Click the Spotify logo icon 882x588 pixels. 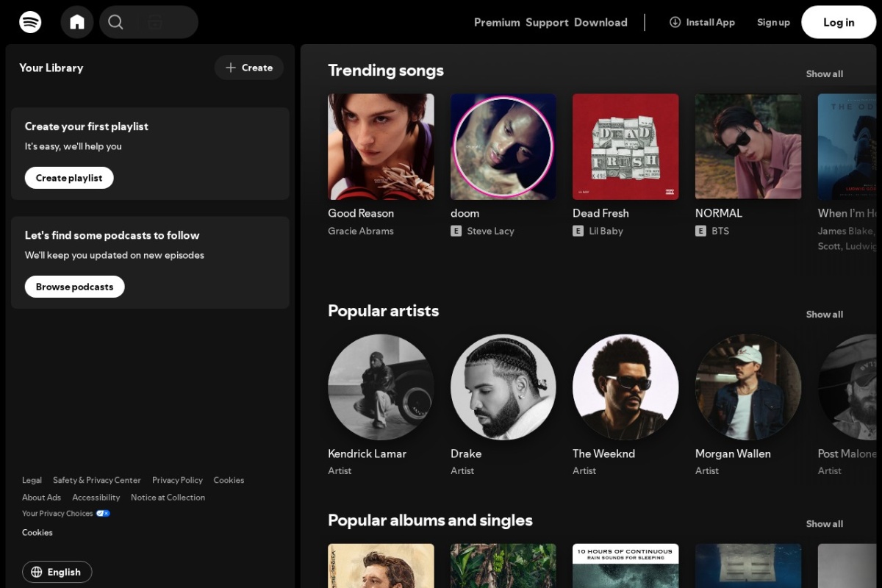(30, 22)
